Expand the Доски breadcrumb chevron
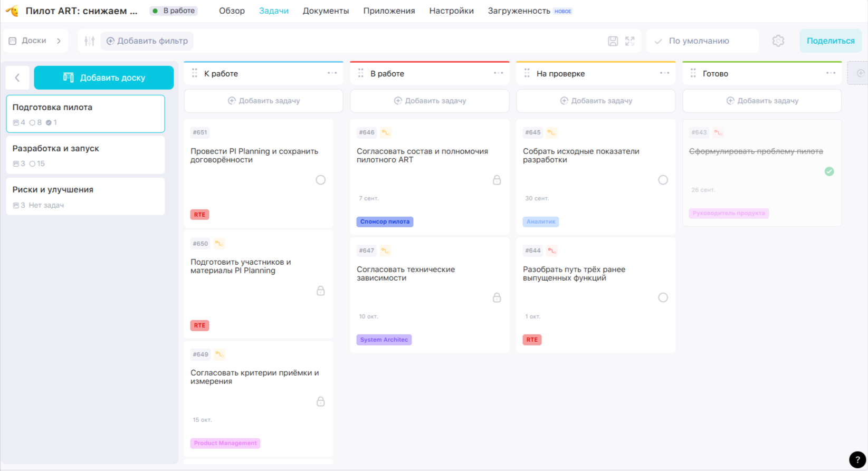Viewport: 868px width, 471px height. (x=59, y=41)
